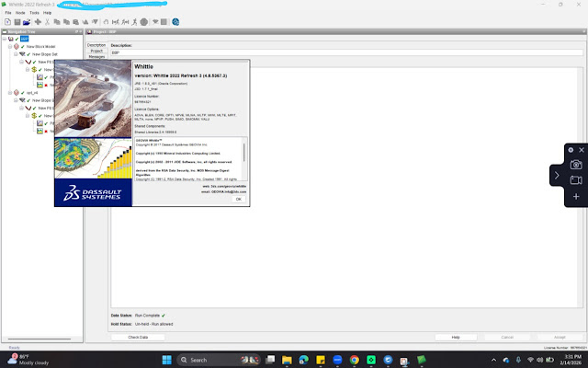Open the Help menu
Screen dimensions: 588x368
click(47, 13)
